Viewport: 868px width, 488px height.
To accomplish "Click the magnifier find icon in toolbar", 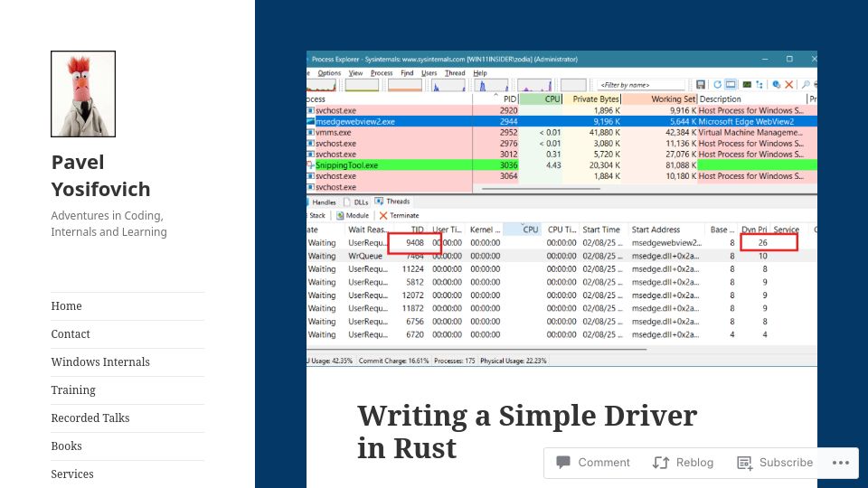I will coord(806,85).
